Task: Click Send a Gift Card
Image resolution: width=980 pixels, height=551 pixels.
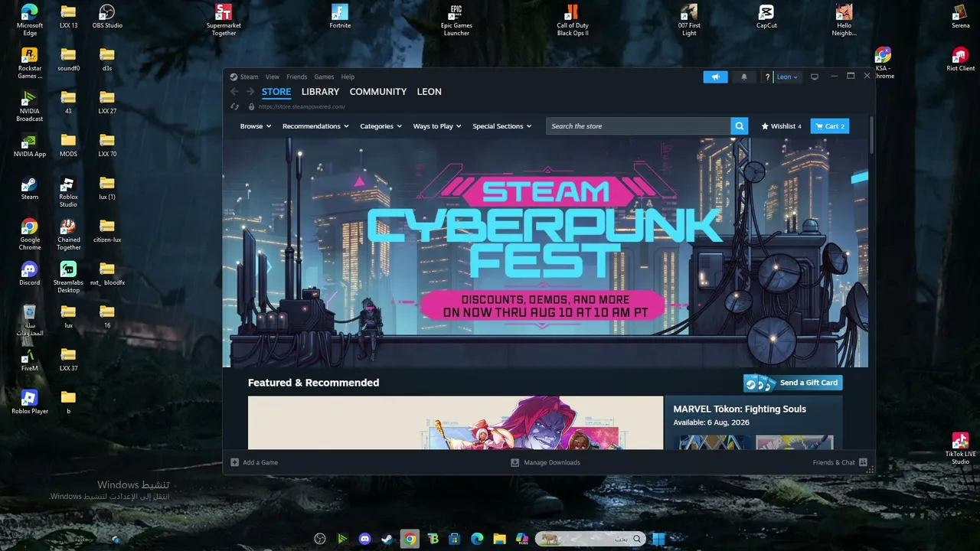Action: coord(793,383)
